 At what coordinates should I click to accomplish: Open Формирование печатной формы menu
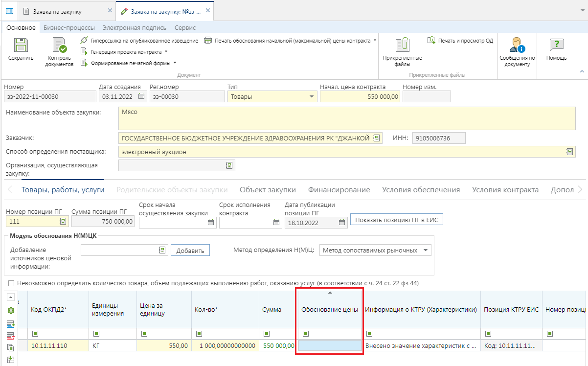(x=128, y=63)
